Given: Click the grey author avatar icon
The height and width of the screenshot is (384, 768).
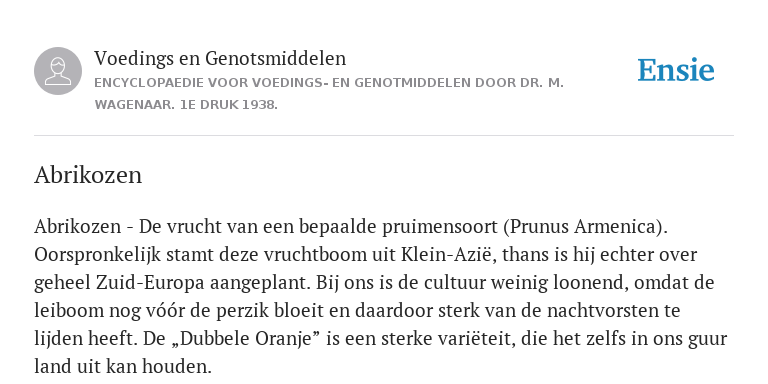Looking at the screenshot, I should 58,71.
